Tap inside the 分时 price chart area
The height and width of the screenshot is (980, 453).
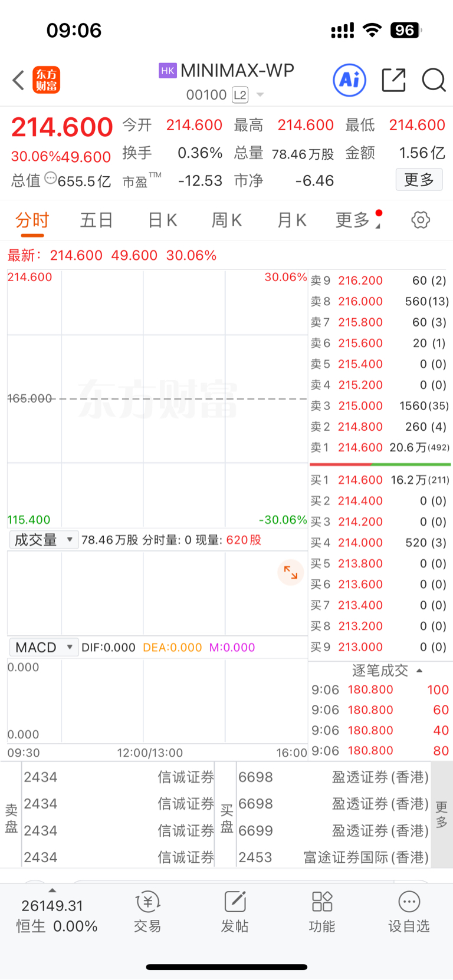(x=157, y=398)
